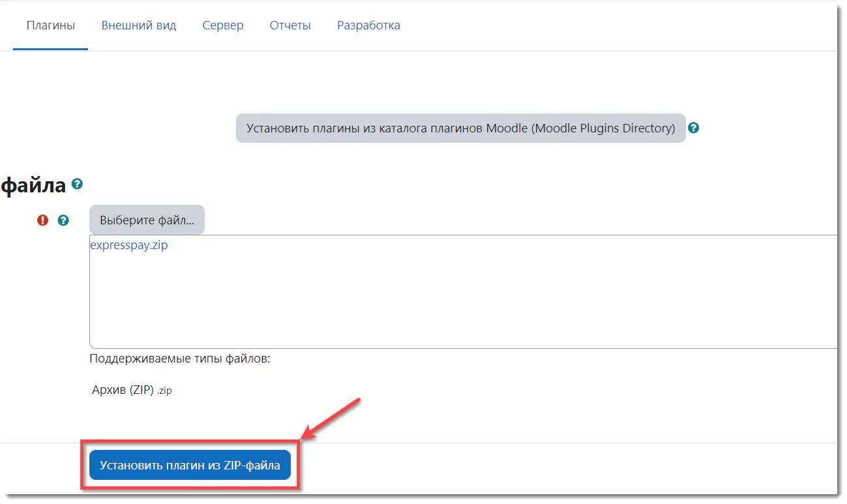
Task: Go to the Сервер tab
Action: click(222, 25)
